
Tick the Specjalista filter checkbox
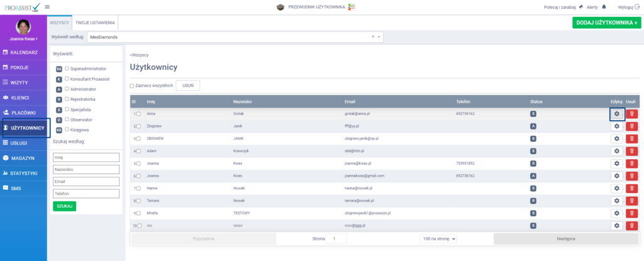click(x=67, y=109)
